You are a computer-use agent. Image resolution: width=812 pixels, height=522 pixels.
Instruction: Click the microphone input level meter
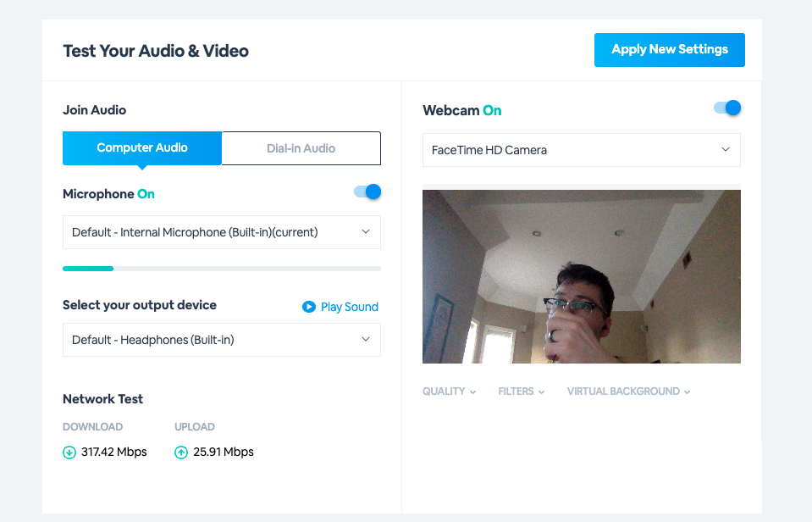[221, 268]
